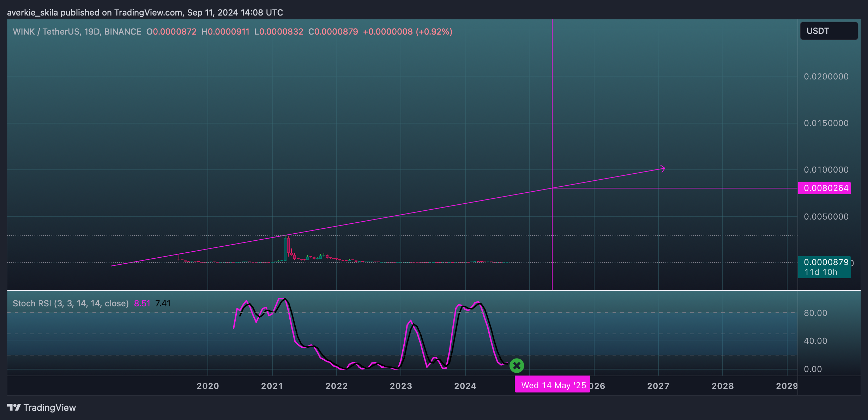Click the 0.0200000 price scale value

pos(826,77)
